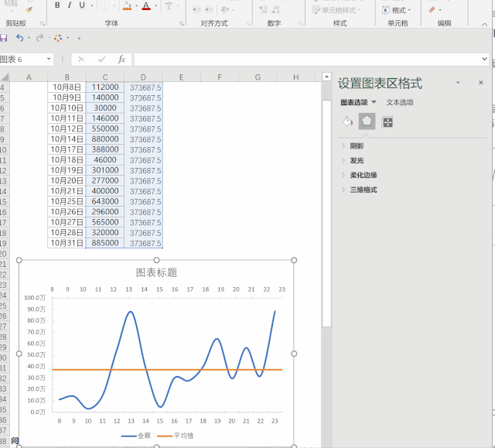Open the undo history dropdown
495x448 pixels.
pos(29,38)
